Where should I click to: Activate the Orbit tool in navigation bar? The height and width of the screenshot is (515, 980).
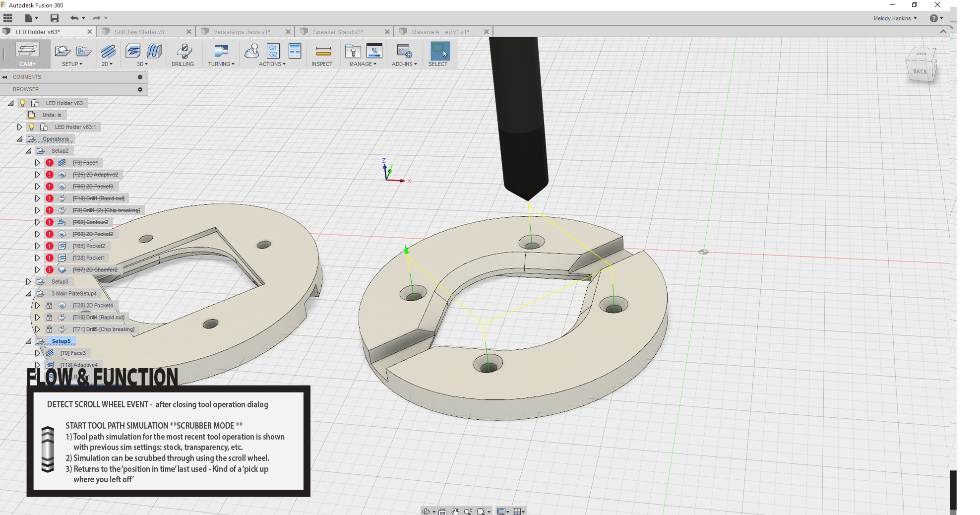click(426, 511)
